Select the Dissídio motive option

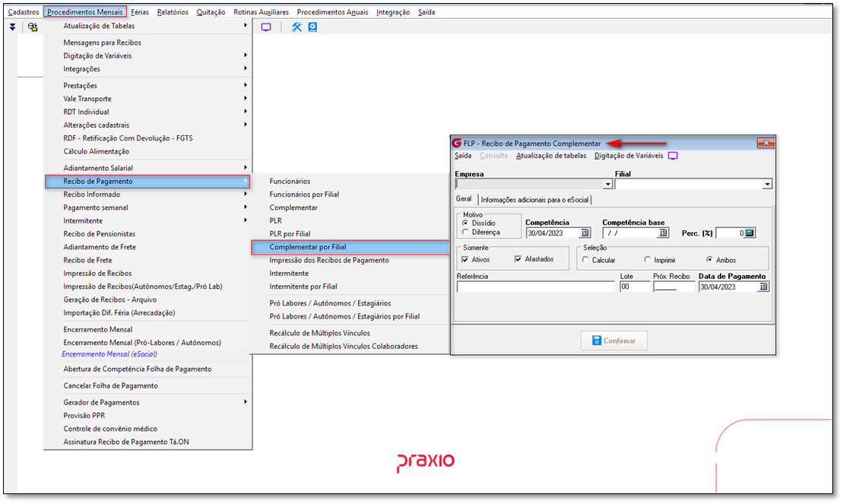pyautogui.click(x=465, y=223)
